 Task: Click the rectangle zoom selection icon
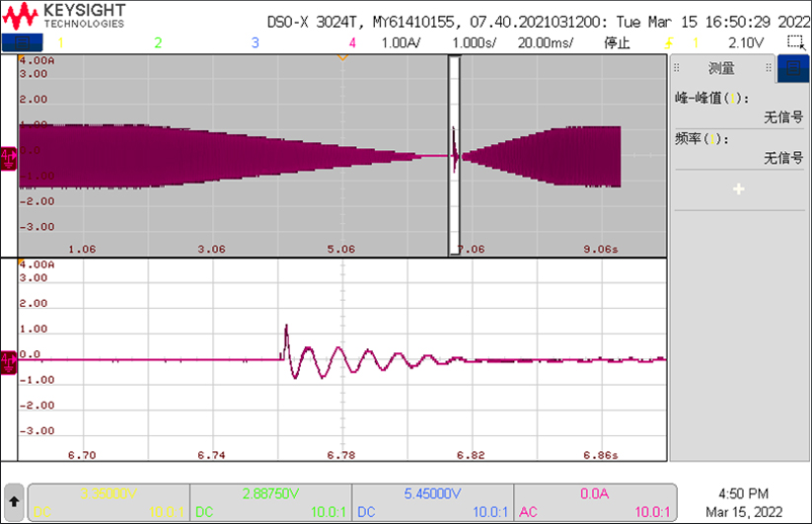pyautogui.click(x=795, y=42)
